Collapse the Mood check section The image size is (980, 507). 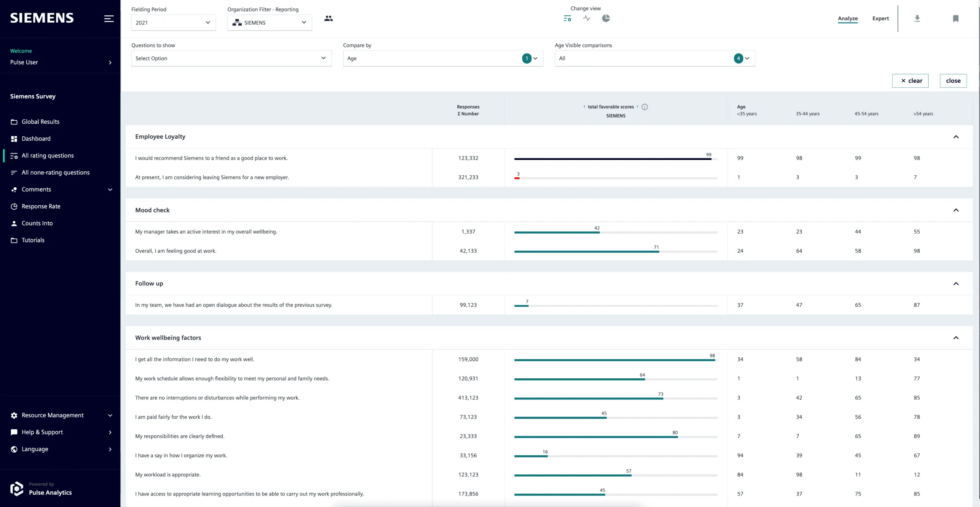pyautogui.click(x=956, y=210)
